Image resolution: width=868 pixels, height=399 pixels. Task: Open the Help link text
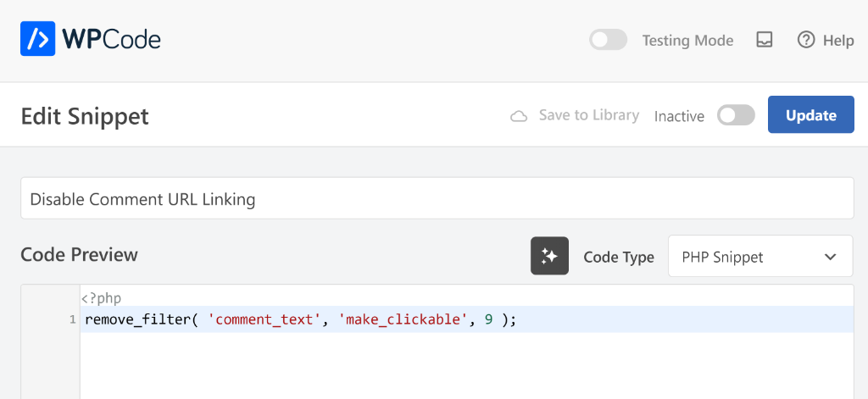click(x=838, y=41)
